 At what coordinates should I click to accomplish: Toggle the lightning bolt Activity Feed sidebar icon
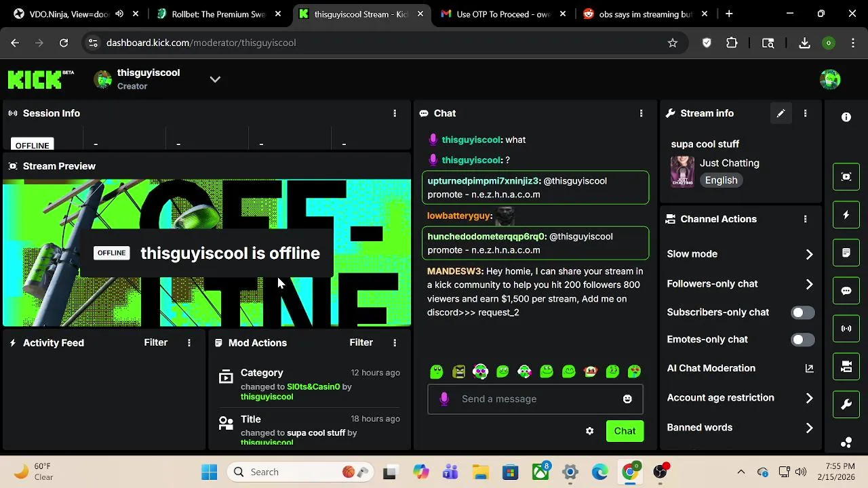coord(846,215)
